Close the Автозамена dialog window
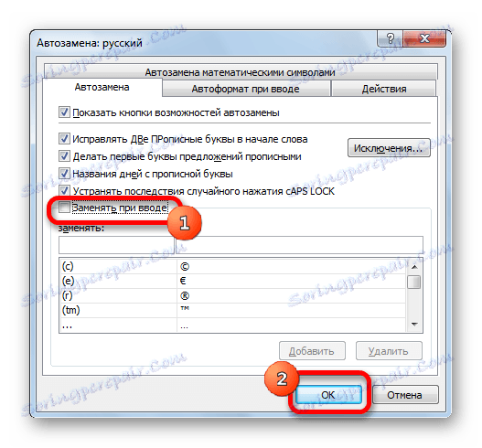The height and width of the screenshot is (448, 482). tap(424, 38)
